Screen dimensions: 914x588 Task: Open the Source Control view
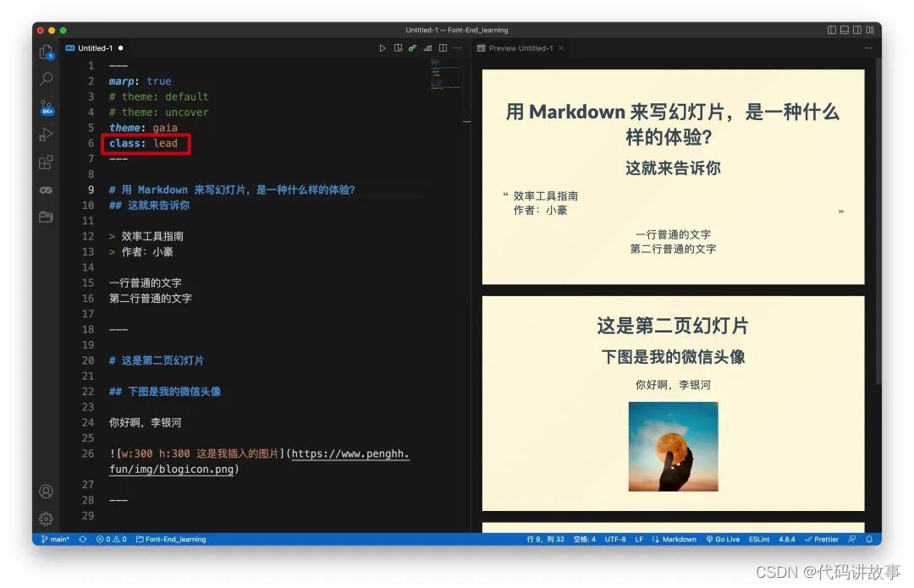(46, 107)
